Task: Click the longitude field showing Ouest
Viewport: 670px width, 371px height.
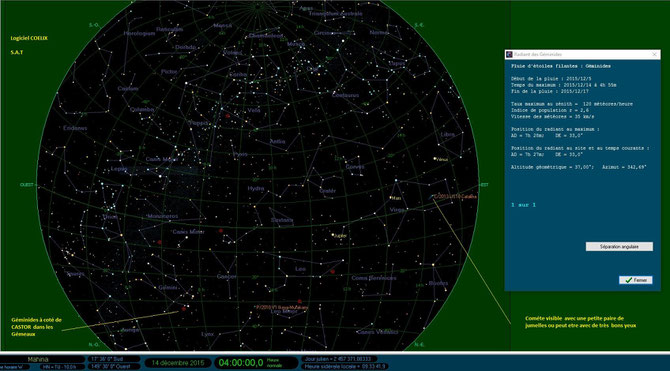Action: click(x=113, y=367)
